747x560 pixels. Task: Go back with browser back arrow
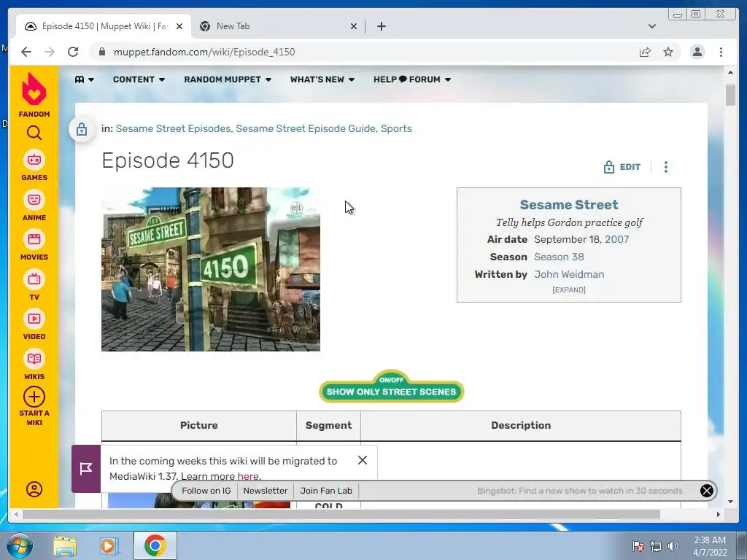26,52
